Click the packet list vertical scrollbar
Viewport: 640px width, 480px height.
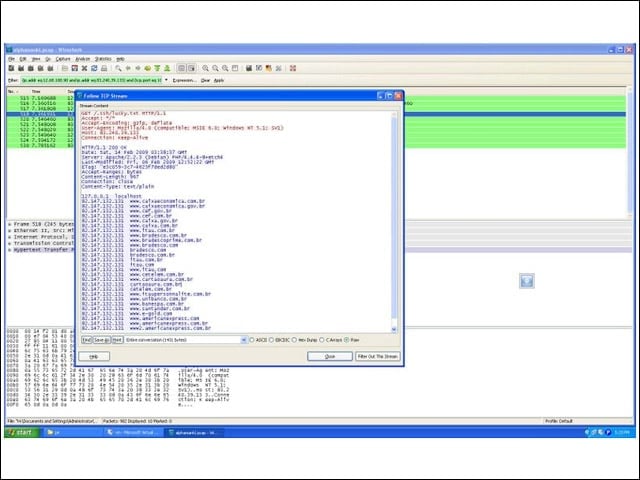pos(629,151)
